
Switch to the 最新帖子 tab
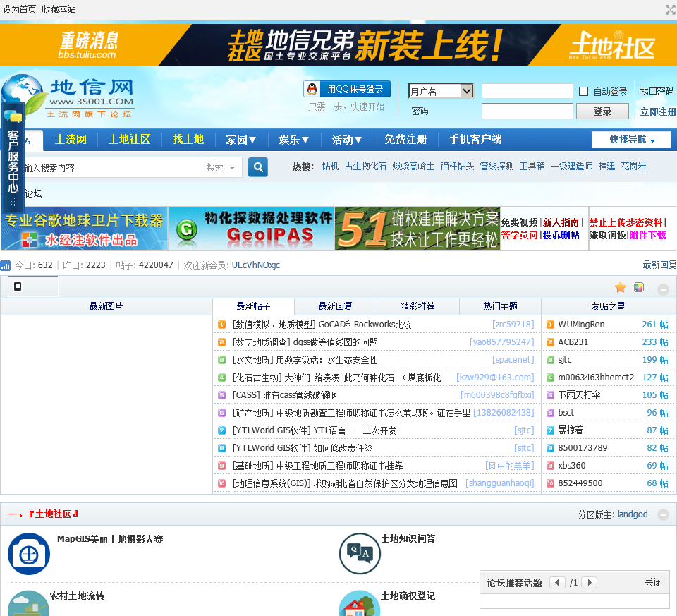coord(253,307)
